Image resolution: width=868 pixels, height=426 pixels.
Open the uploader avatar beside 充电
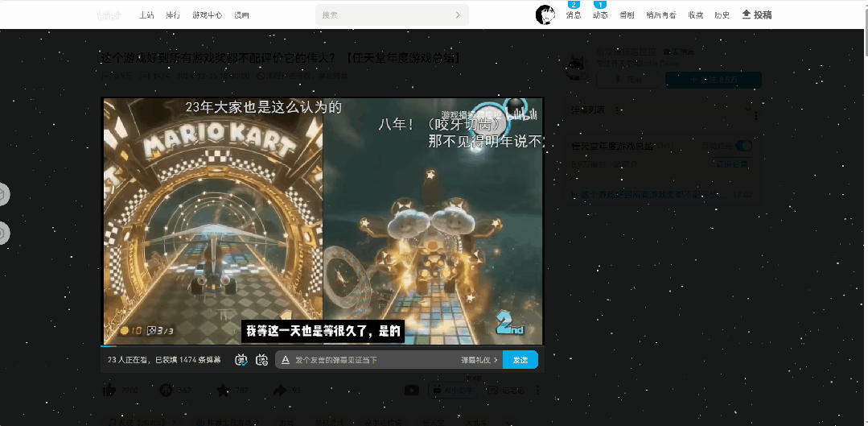pos(577,67)
